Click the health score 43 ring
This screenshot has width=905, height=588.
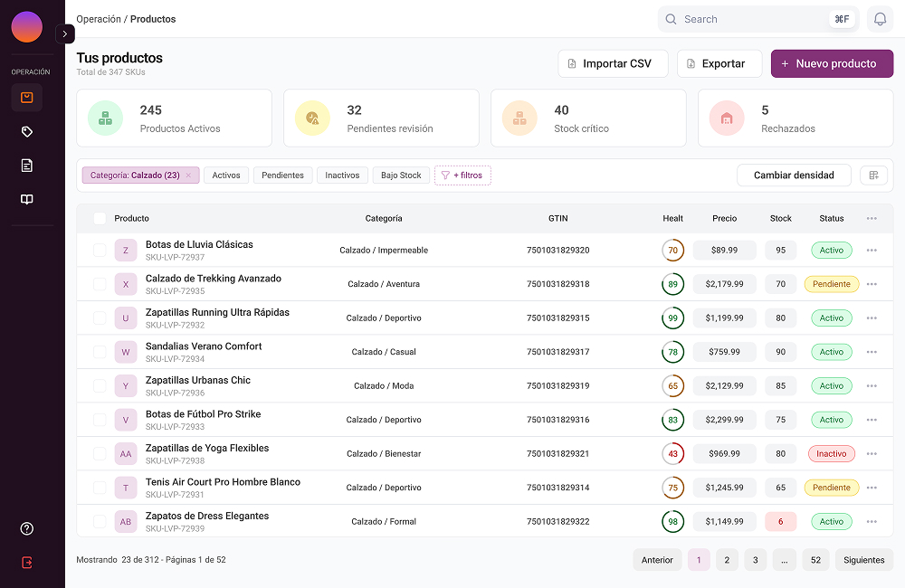click(673, 453)
